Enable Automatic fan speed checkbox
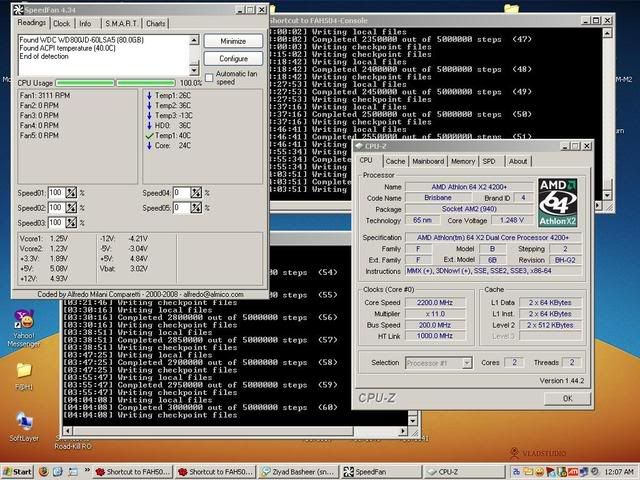640x480 pixels. (x=209, y=78)
